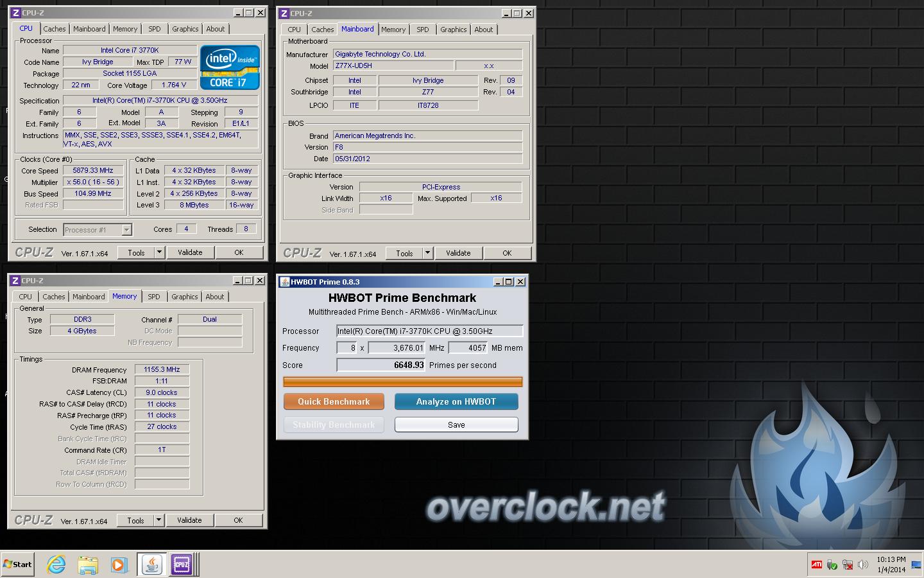The image size is (924, 578).
Task: Click Gigabyte Technology manufacturer field
Action: click(427, 54)
